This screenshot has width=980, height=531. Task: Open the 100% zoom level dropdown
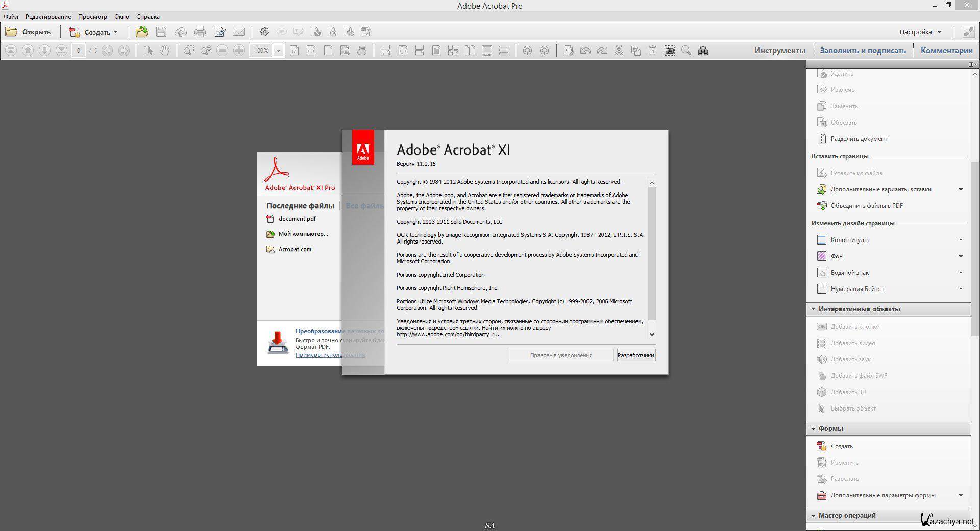tap(279, 51)
